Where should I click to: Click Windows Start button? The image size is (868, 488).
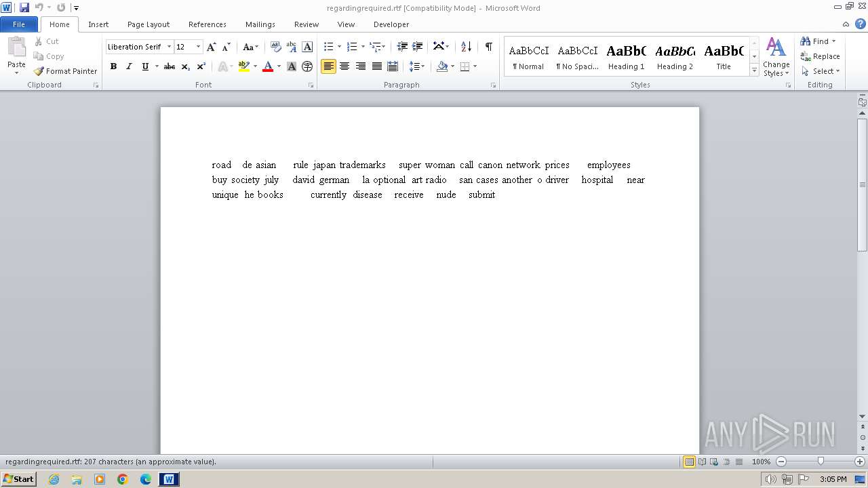18,479
